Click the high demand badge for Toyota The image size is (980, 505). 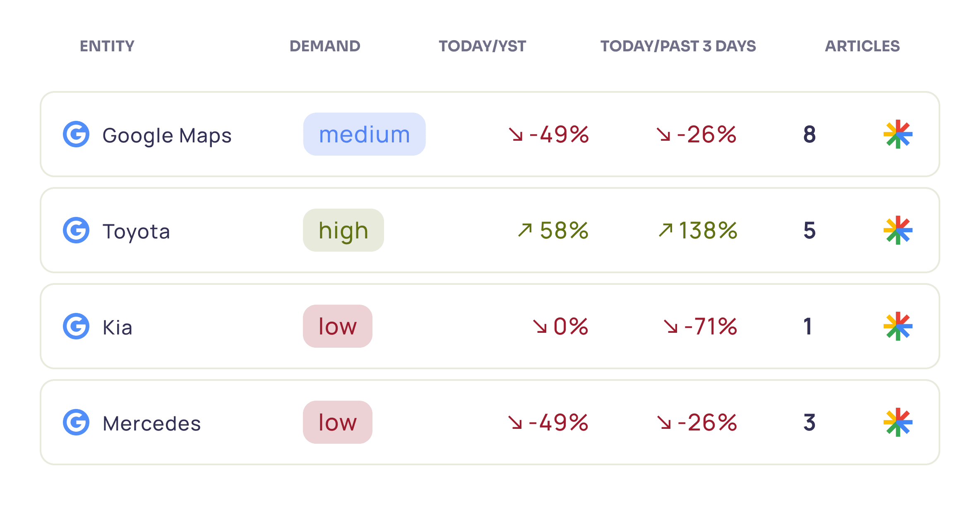(x=343, y=230)
